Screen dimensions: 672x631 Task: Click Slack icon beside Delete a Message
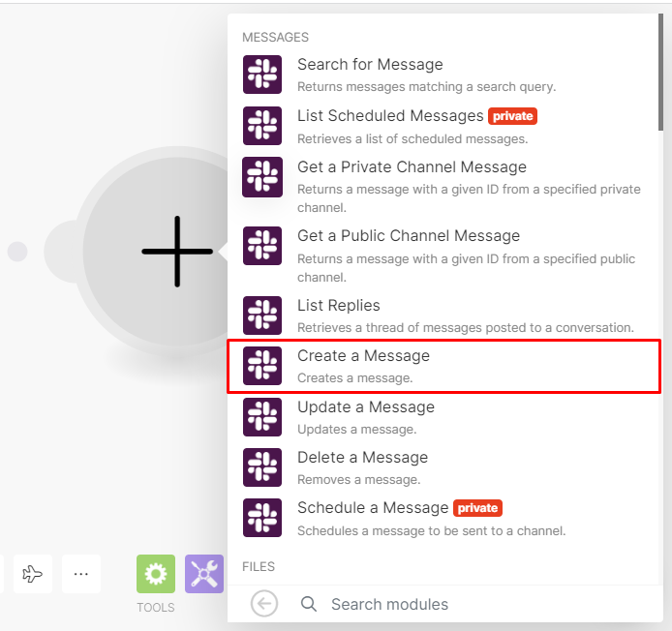262,467
